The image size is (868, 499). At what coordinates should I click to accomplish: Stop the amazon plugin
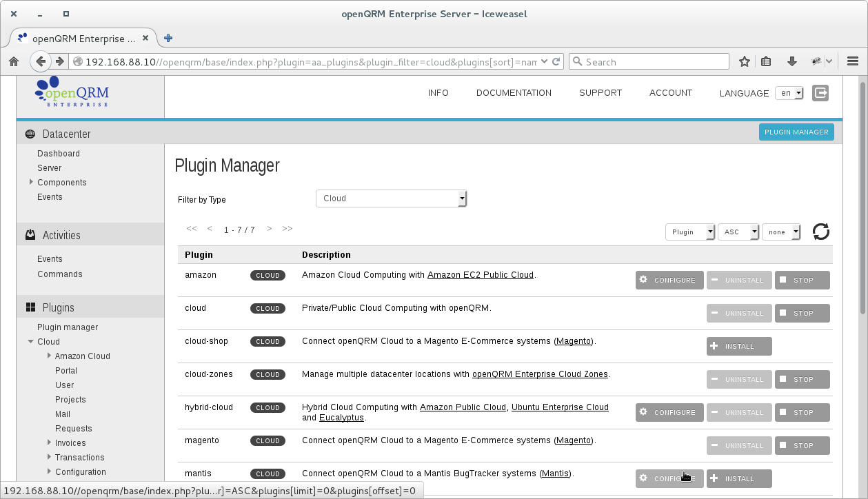[x=803, y=281]
